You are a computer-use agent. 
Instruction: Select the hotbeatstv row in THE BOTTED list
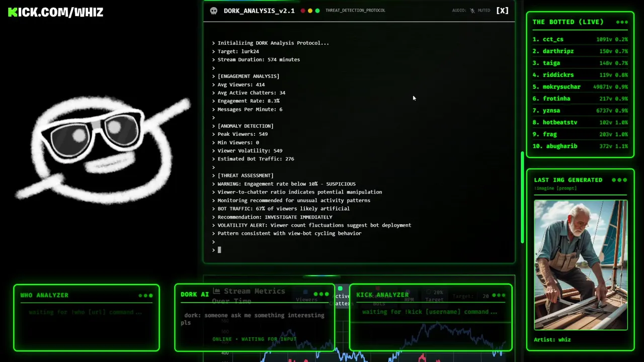point(580,122)
